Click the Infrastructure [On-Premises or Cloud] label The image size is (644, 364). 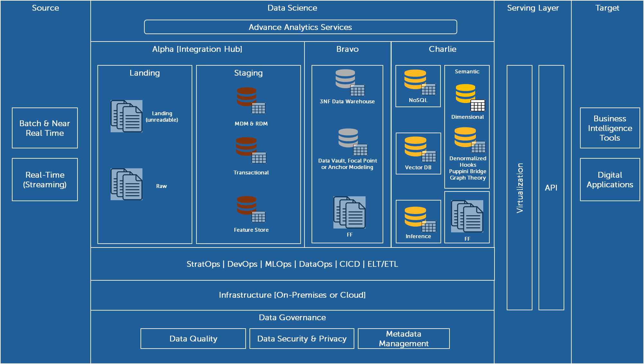click(x=292, y=295)
